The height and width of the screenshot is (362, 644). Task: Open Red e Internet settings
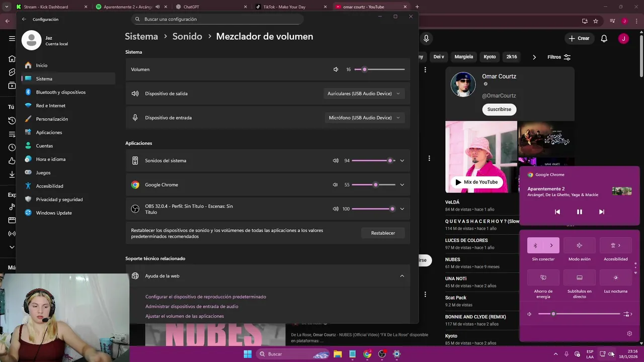point(68,106)
